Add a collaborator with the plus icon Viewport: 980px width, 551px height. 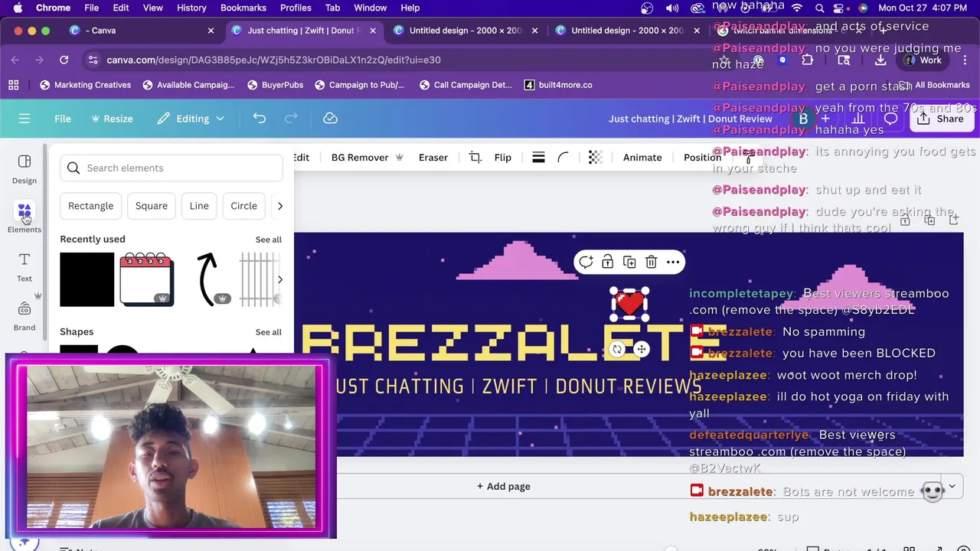(x=825, y=119)
